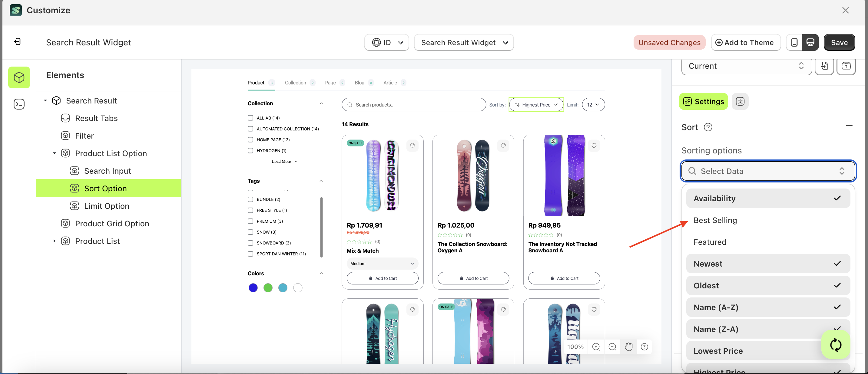Screen dimensions: 868x374
Task: Check the HYDROGEN collection filter
Action: (x=250, y=150)
